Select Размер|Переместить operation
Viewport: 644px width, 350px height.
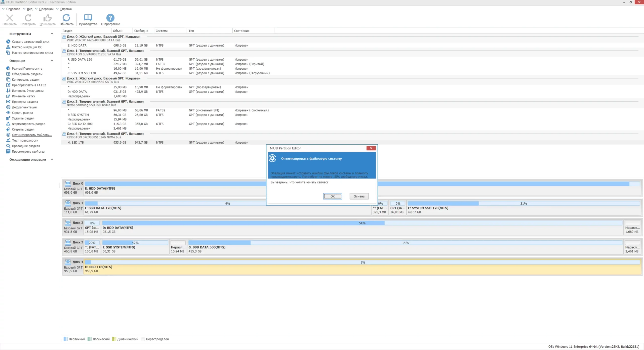[x=27, y=68]
